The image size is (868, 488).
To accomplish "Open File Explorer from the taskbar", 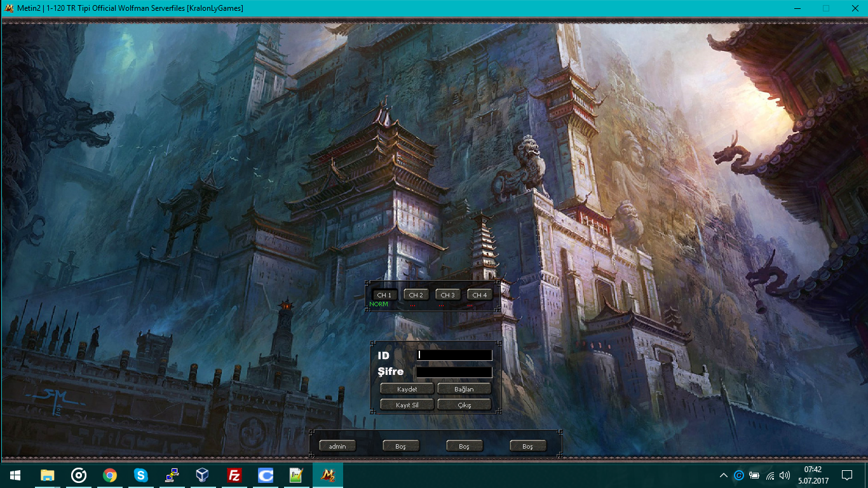I will 48,475.
